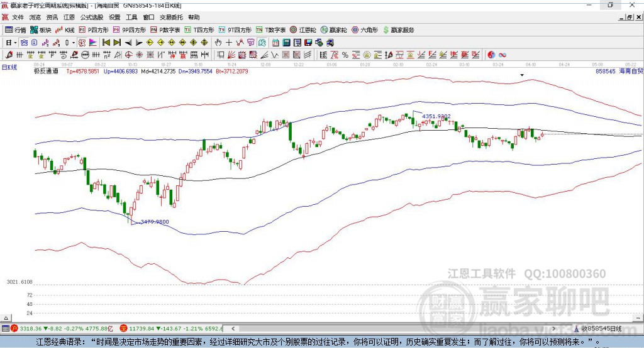Select the magenta flag gradient icon
Viewport: 644px width, 348px height.
point(93,43)
